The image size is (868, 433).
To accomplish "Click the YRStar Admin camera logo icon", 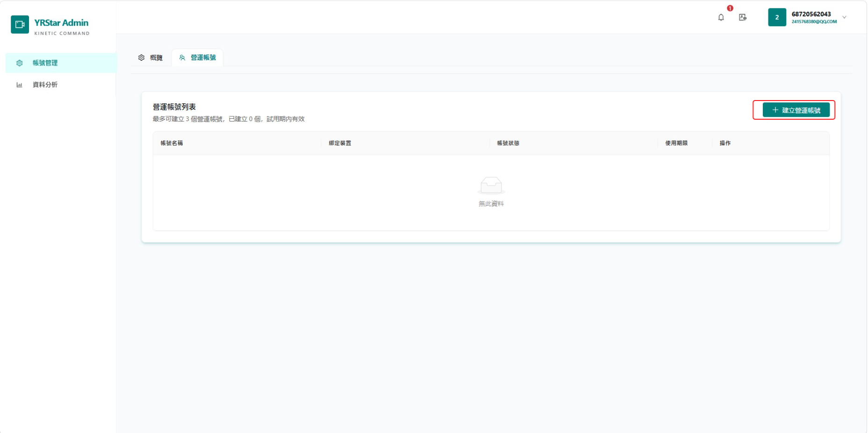I will point(20,24).
